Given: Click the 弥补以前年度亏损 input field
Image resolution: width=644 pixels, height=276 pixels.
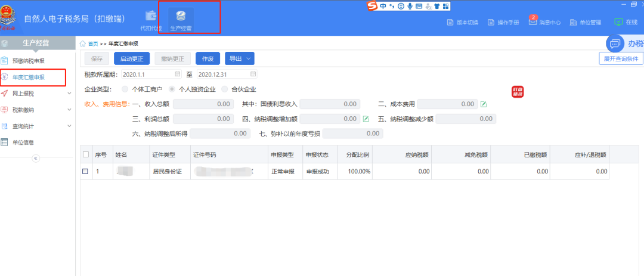Looking at the screenshot, I should (353, 134).
